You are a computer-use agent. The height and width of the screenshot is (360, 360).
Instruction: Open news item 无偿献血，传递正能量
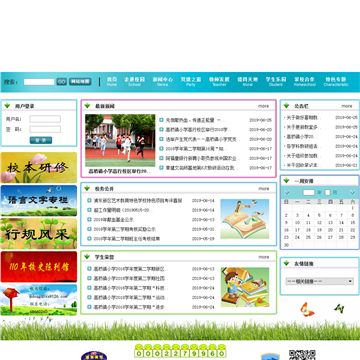coord(195,120)
